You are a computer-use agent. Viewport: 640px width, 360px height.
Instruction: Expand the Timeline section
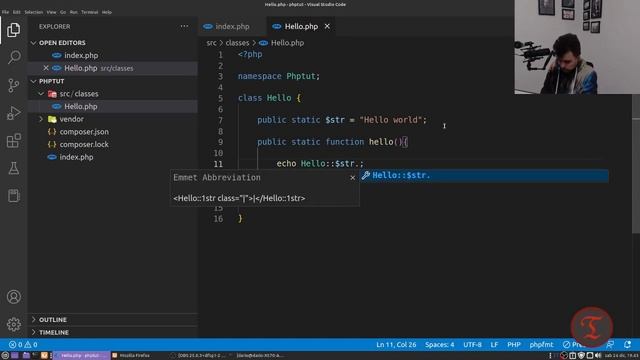click(x=112, y=332)
